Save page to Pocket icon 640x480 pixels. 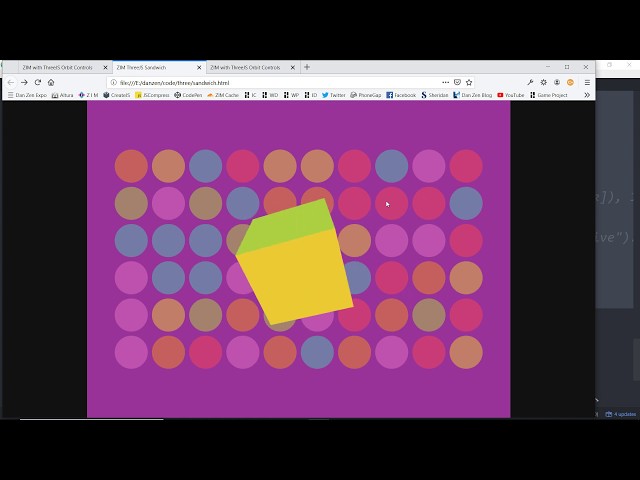coord(458,82)
